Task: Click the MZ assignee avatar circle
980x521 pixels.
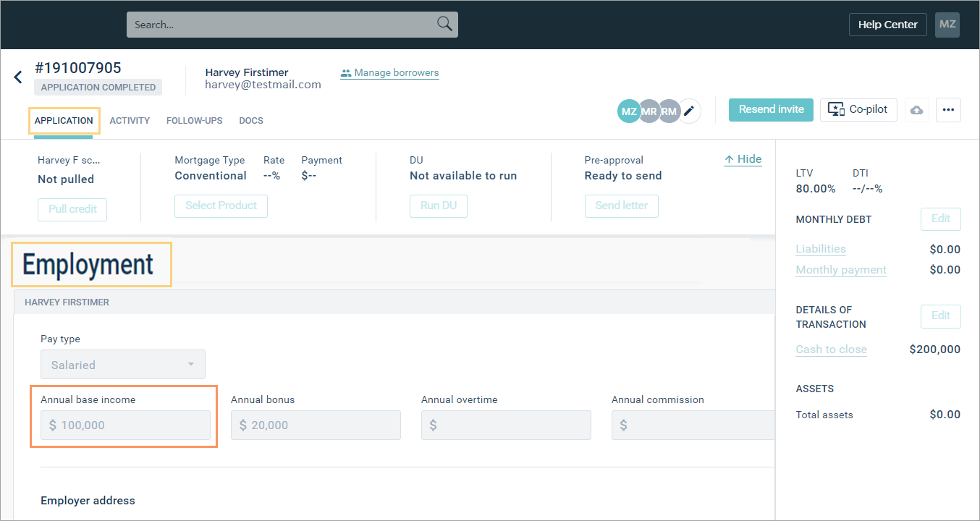Action: 629,111
